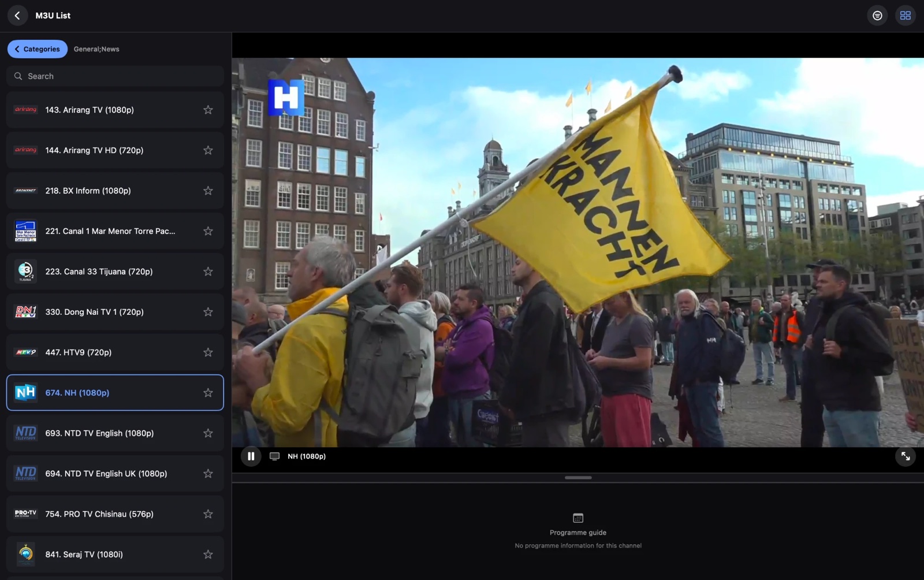The image size is (924, 580).
Task: Return to Categories
Action: (x=38, y=49)
